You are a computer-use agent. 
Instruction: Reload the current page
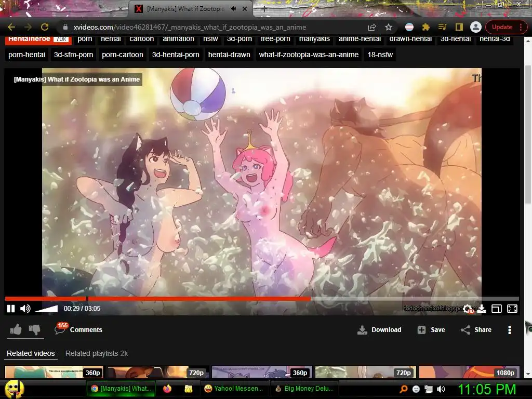[45, 27]
